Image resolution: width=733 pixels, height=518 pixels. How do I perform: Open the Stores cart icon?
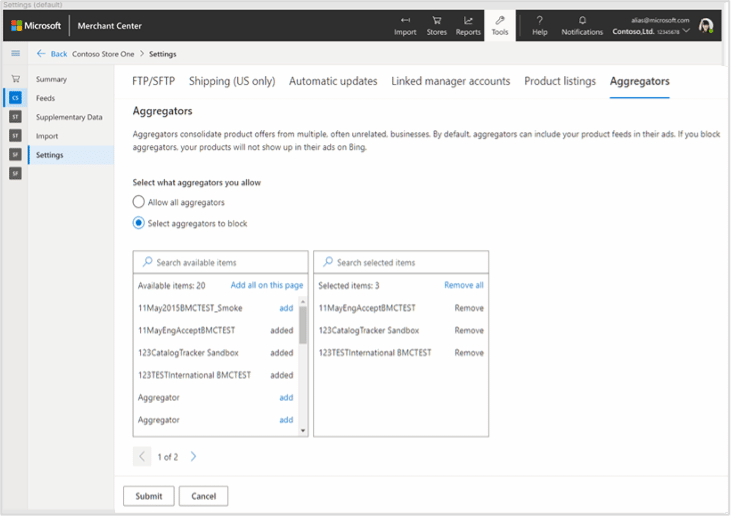[x=437, y=20]
